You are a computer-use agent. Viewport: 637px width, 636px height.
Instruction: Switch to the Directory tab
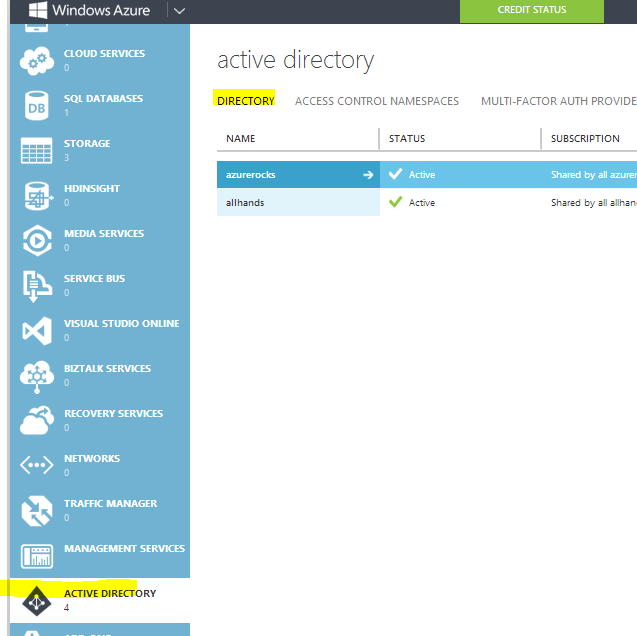[246, 101]
